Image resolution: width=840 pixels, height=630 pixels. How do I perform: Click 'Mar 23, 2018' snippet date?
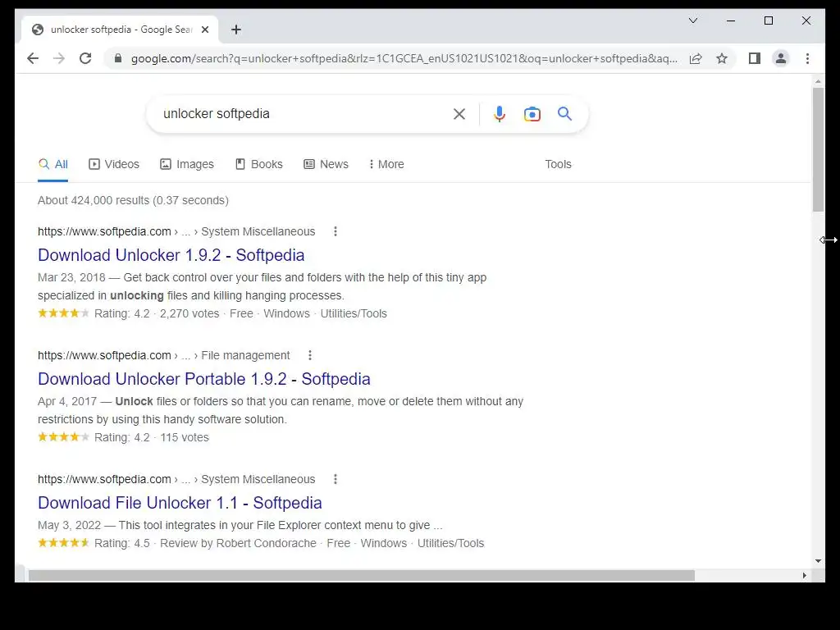pyautogui.click(x=71, y=277)
